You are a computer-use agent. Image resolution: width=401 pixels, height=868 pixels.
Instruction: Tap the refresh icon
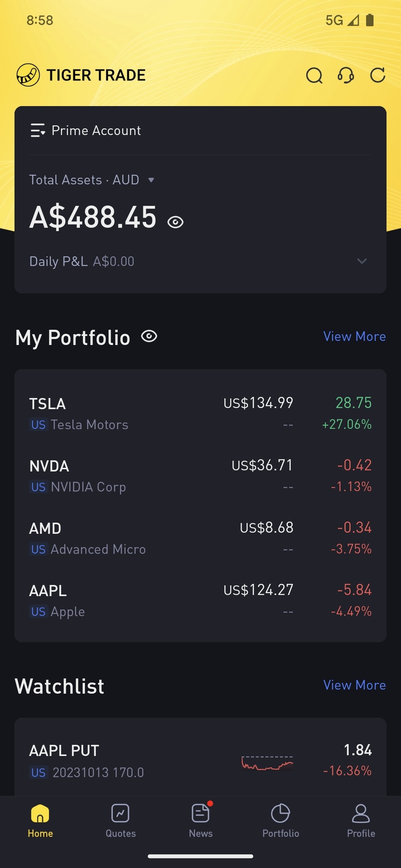[x=378, y=75]
